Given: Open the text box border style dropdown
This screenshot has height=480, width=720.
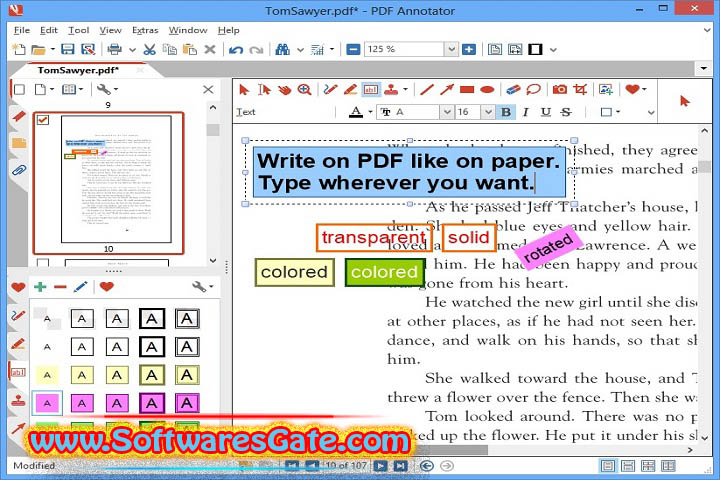Looking at the screenshot, I should (610, 112).
